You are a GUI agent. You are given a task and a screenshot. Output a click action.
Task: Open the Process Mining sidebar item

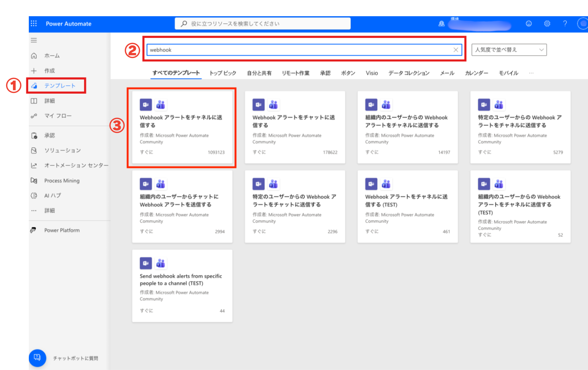[x=62, y=180]
